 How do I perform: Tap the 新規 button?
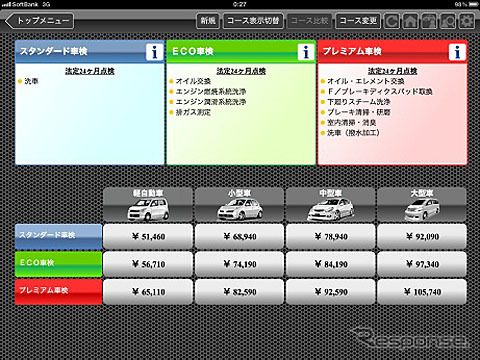(208, 21)
